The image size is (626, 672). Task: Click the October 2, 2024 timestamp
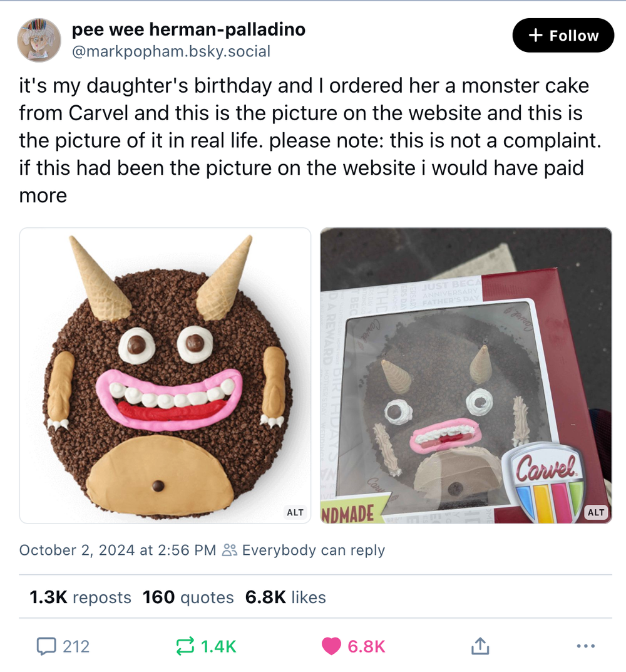[x=117, y=551]
